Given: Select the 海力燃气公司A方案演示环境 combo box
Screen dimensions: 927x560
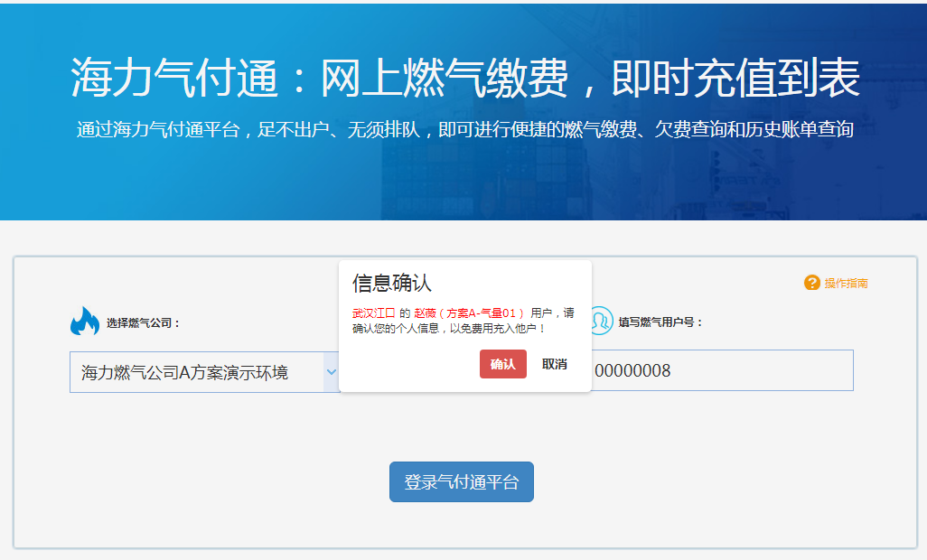Looking at the screenshot, I should [x=204, y=372].
